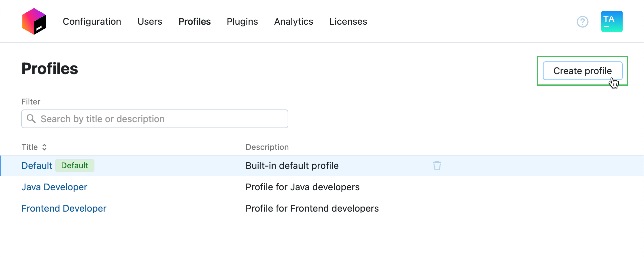This screenshot has width=644, height=257.
Task: Click the Filter label
Action: pyautogui.click(x=31, y=102)
